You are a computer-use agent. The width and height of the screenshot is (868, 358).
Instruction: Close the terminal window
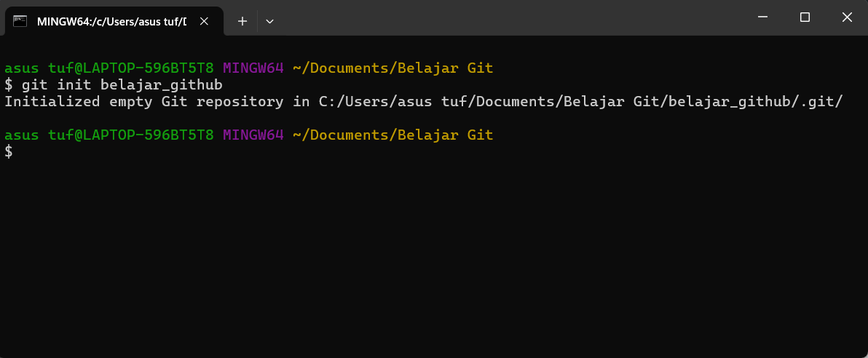[847, 17]
